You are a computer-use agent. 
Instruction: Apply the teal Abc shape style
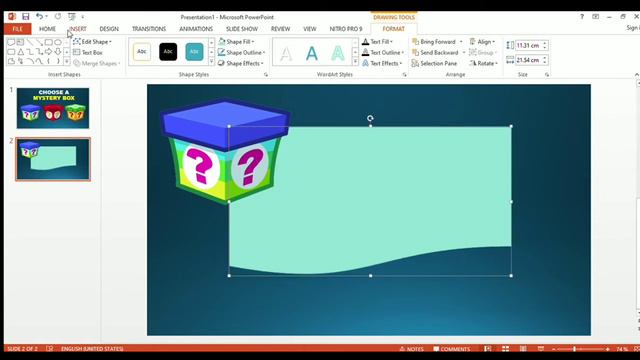pyautogui.click(x=194, y=52)
